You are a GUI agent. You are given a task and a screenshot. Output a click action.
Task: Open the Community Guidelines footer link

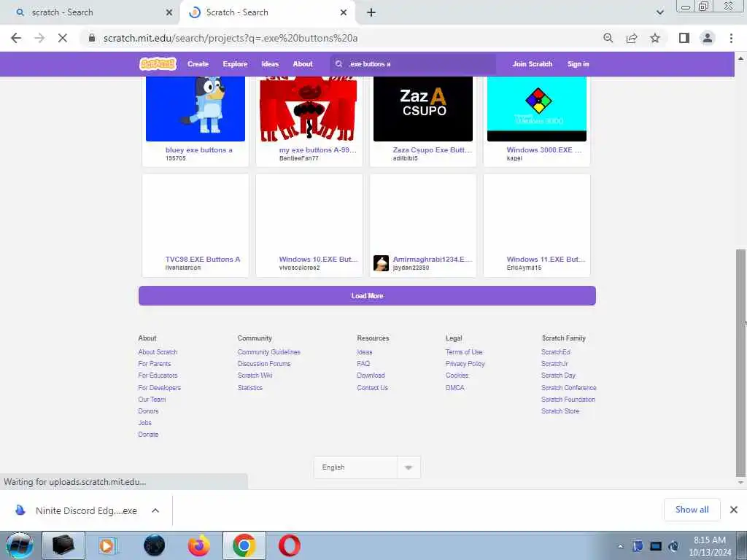pos(268,352)
